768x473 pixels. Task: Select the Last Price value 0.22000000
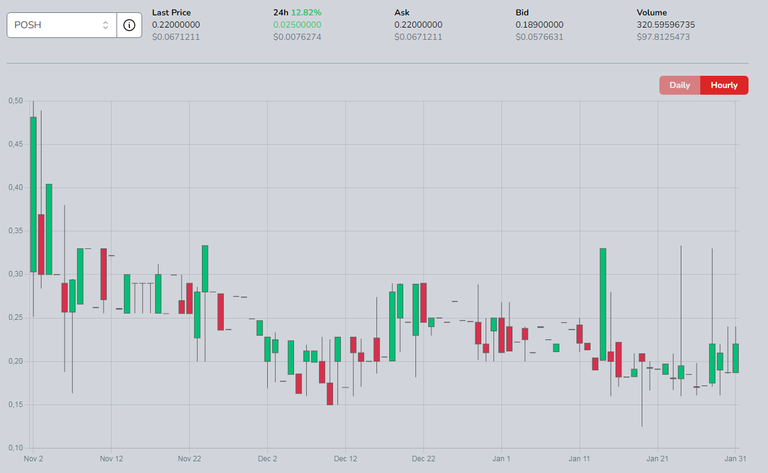[176, 24]
